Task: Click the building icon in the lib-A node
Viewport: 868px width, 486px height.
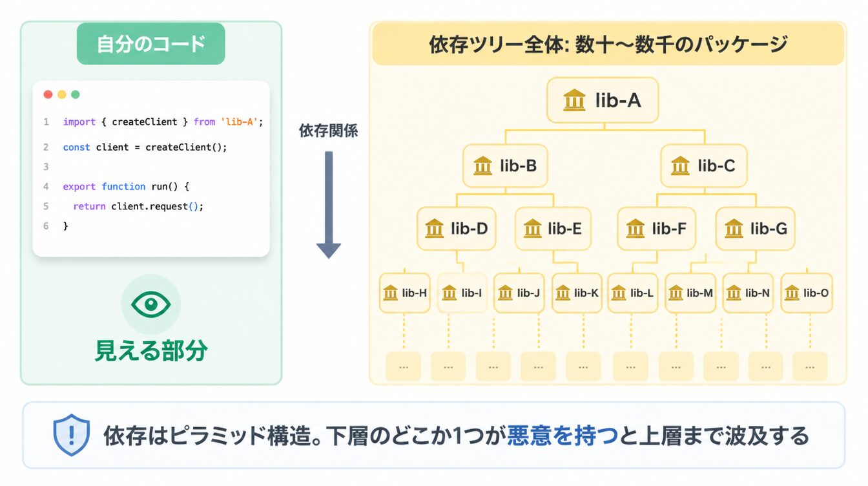Action: pos(574,100)
